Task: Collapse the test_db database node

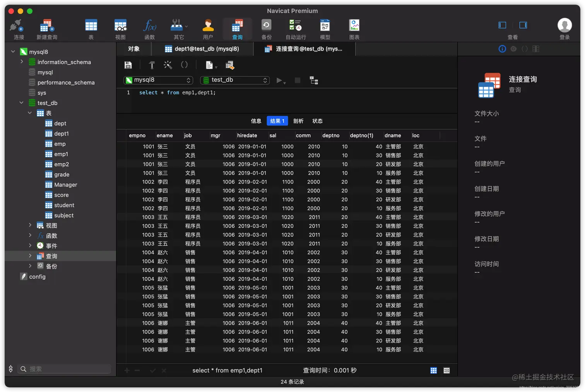Action: [22, 103]
